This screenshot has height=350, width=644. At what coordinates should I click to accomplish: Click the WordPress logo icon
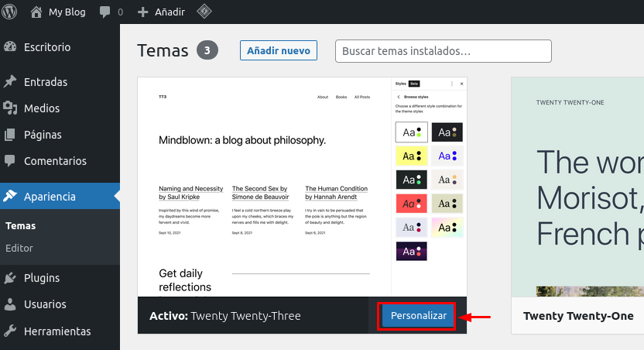point(9,12)
